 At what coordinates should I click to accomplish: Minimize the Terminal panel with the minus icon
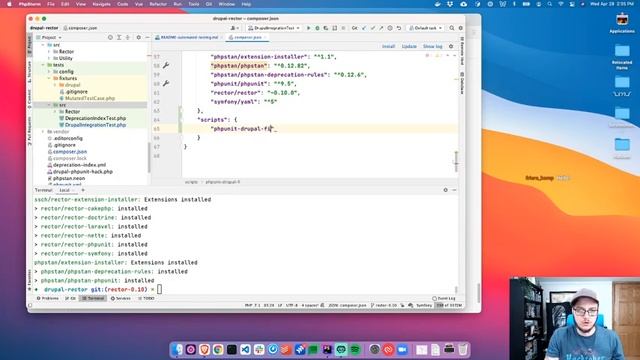click(x=454, y=190)
